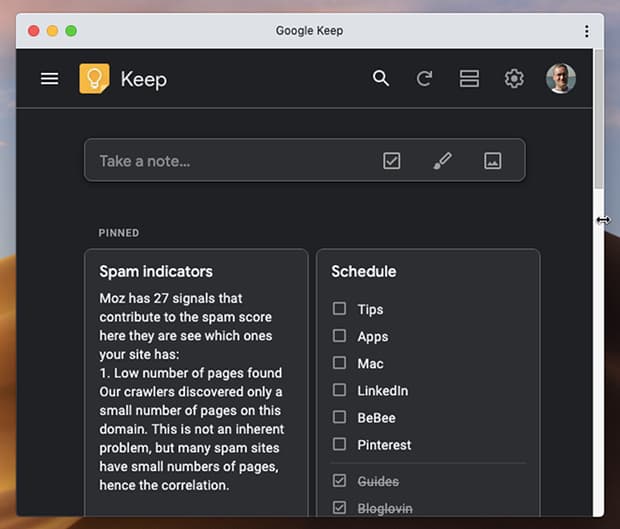The height and width of the screenshot is (529, 620).
Task: Check the Pinterest checkbox
Action: click(340, 444)
